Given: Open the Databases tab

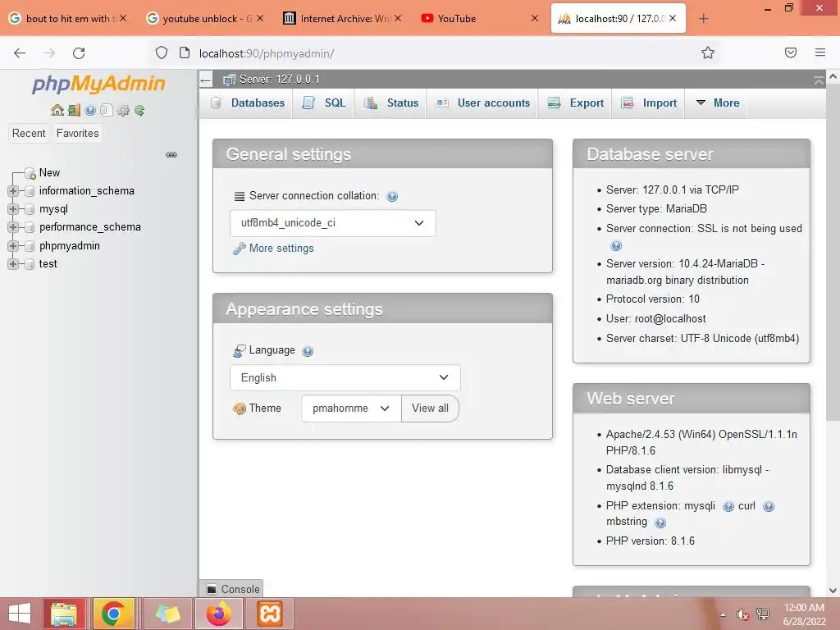Looking at the screenshot, I should [248, 103].
